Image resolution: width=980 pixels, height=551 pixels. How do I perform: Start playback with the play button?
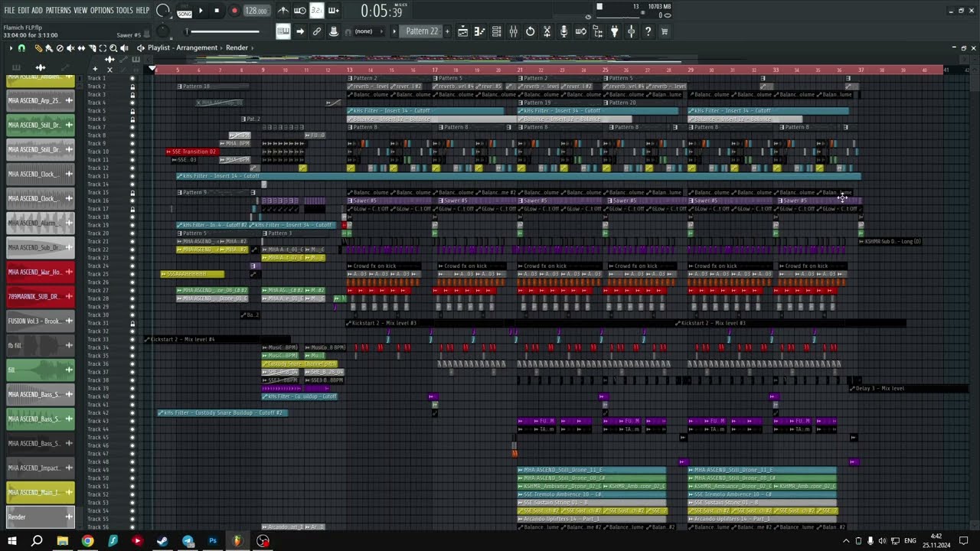[201, 11]
